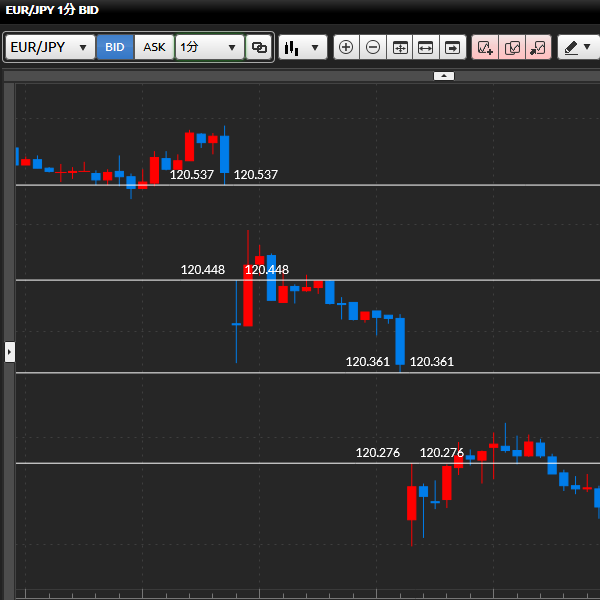Click the EUR/JPY 1分 BID title text
The image size is (600, 600).
tap(52, 10)
